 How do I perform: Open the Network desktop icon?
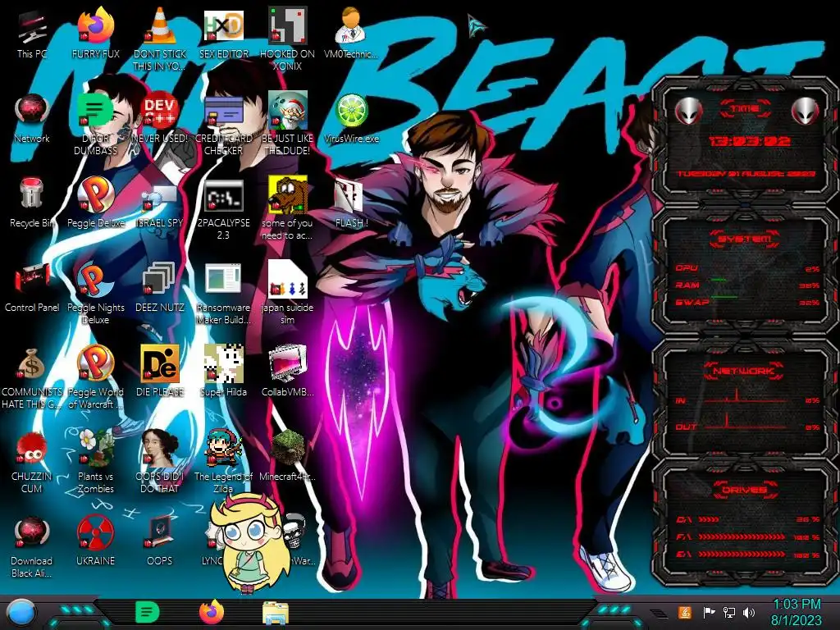32,111
